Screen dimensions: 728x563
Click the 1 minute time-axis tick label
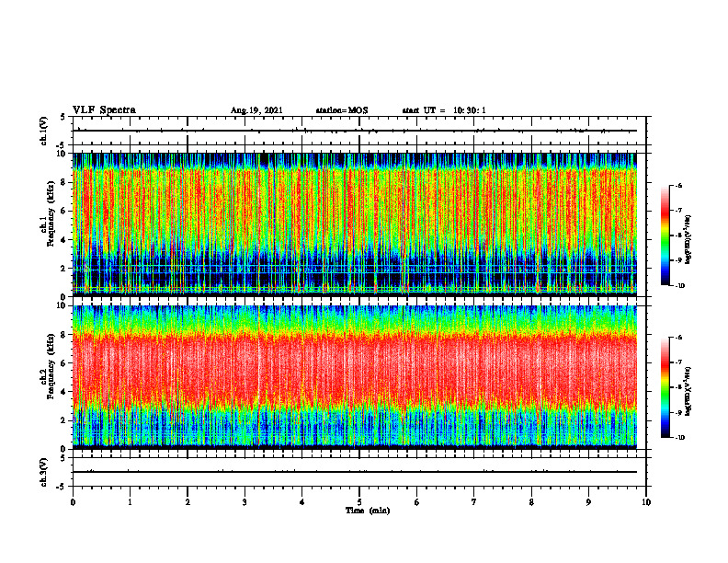click(130, 502)
